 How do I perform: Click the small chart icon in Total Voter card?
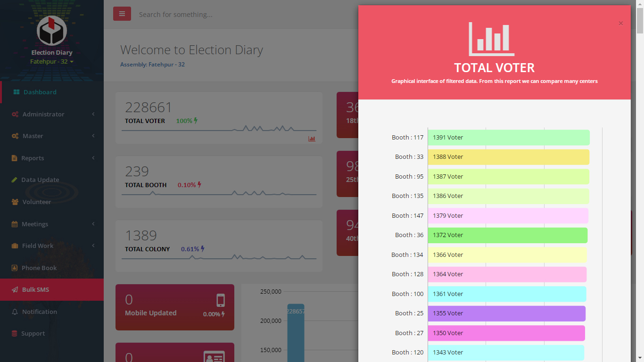[312, 139]
